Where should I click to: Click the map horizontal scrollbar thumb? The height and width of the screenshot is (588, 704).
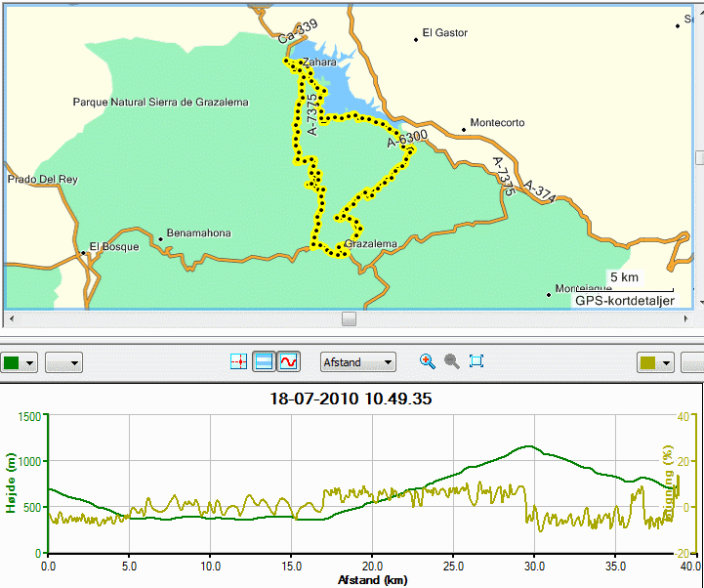(x=349, y=319)
